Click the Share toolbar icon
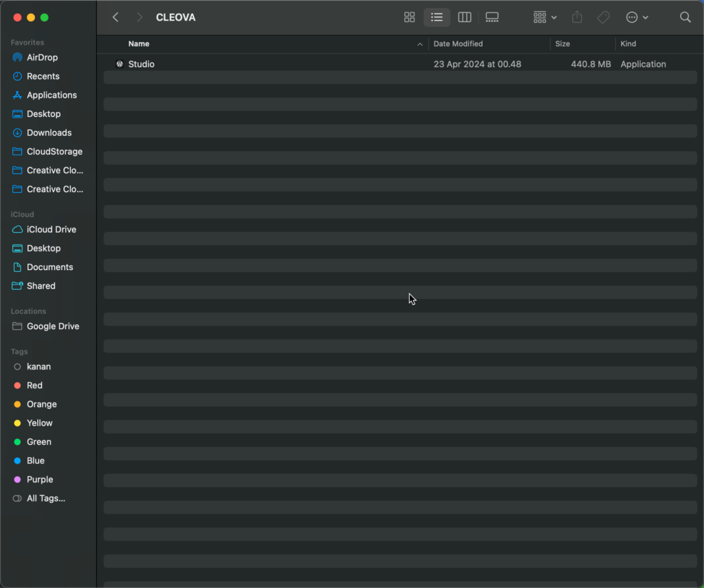Viewport: 704px width, 588px height. [577, 17]
